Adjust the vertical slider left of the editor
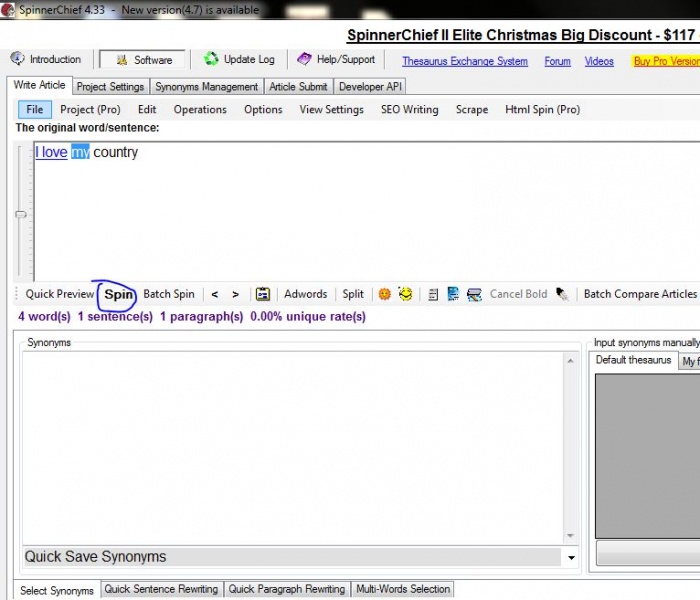Image resolution: width=700 pixels, height=600 pixels. coord(21,214)
